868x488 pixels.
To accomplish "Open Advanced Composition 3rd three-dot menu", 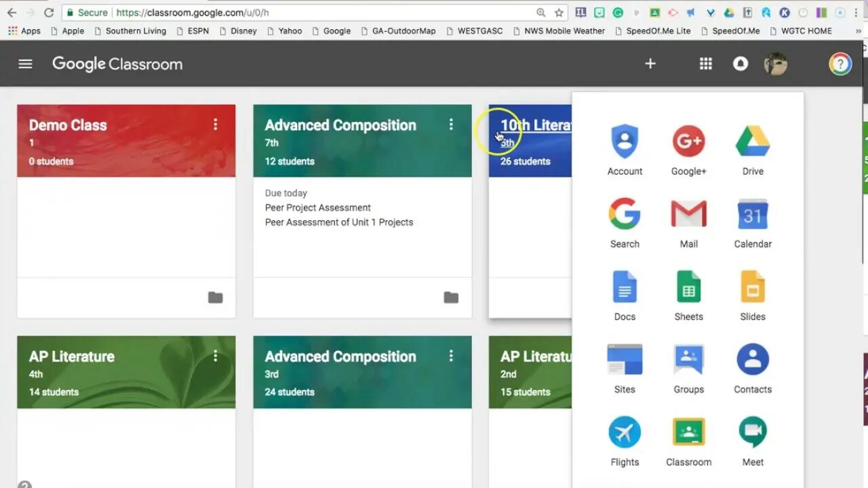I will pyautogui.click(x=451, y=356).
